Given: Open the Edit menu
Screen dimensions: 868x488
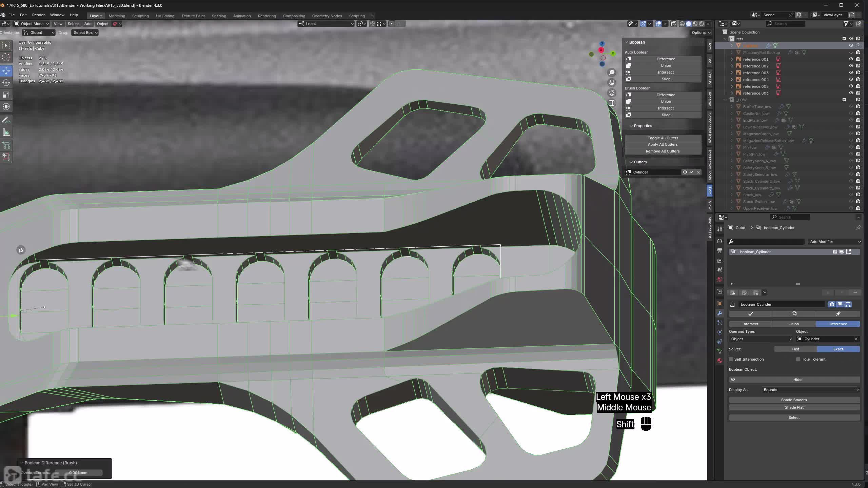Looking at the screenshot, I should pyautogui.click(x=23, y=15).
